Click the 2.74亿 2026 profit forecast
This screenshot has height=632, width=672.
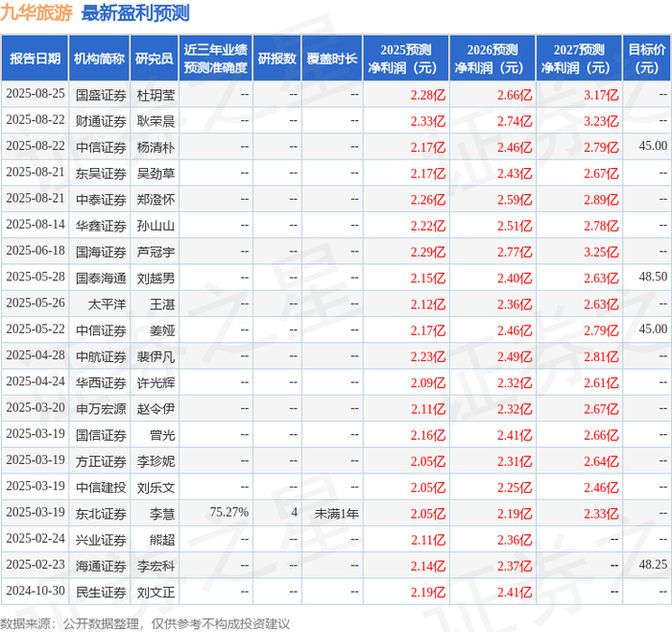(515, 121)
